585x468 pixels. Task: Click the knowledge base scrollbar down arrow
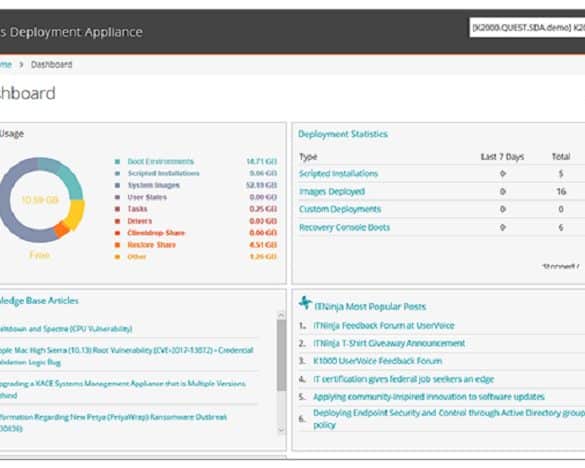(x=282, y=430)
